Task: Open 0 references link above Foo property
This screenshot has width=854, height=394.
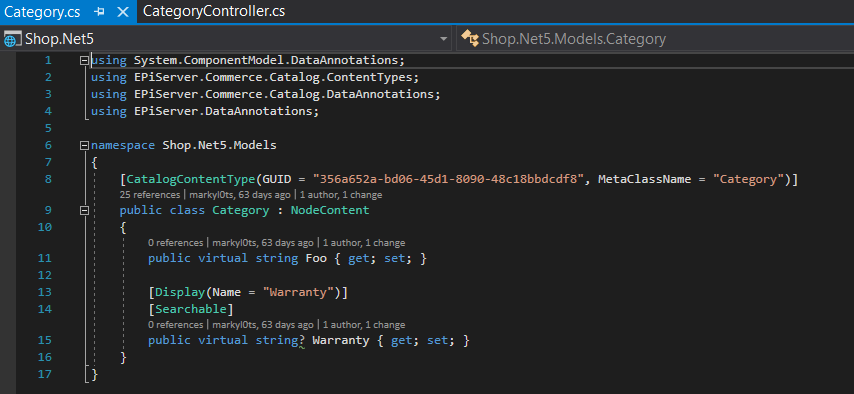Action: point(175,243)
